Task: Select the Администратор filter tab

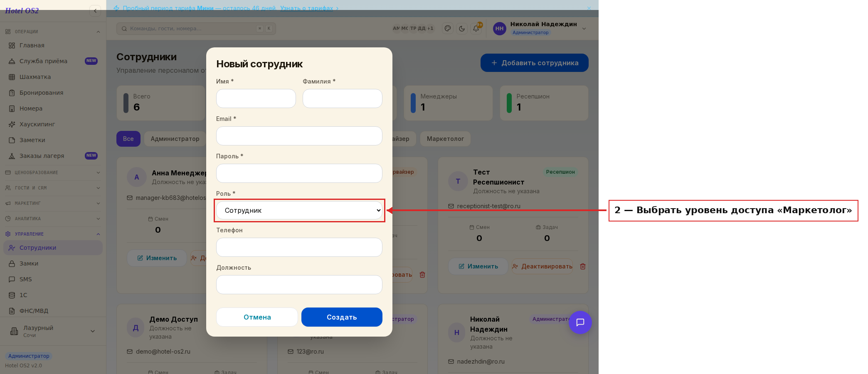Action: 175,139
